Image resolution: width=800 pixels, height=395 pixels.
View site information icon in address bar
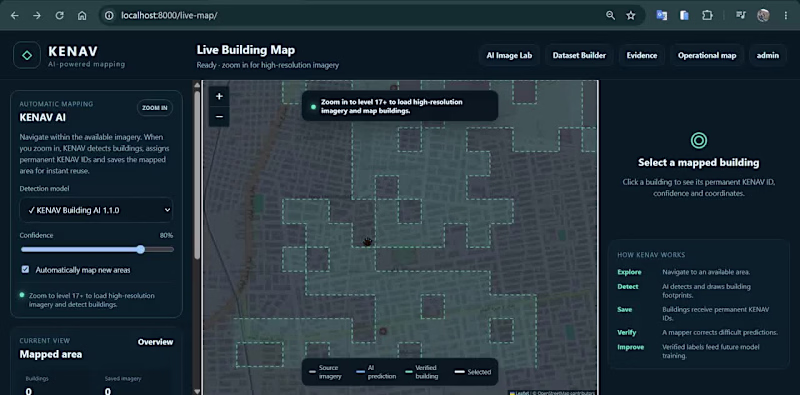click(x=109, y=15)
